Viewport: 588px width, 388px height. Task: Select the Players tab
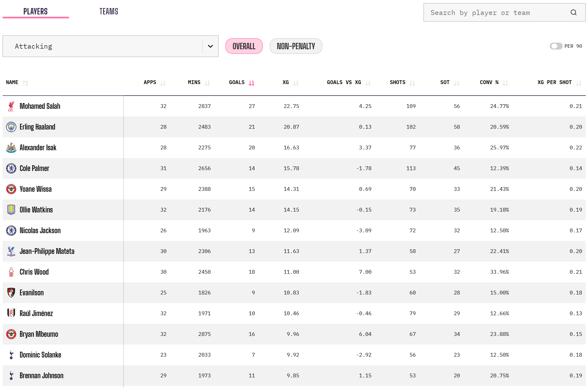(35, 12)
